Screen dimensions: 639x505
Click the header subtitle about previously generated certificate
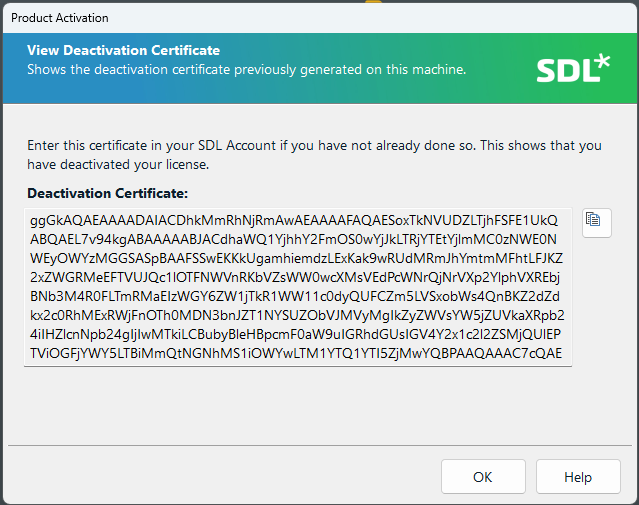[x=246, y=70]
